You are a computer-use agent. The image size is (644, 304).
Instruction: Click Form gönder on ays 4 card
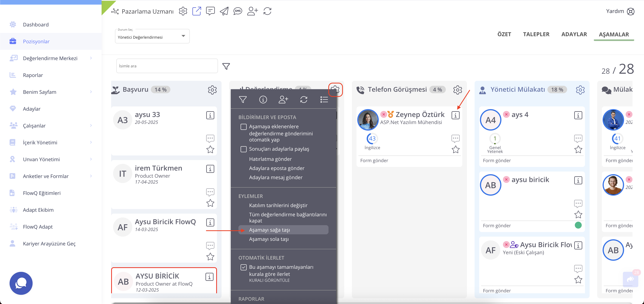(497, 161)
